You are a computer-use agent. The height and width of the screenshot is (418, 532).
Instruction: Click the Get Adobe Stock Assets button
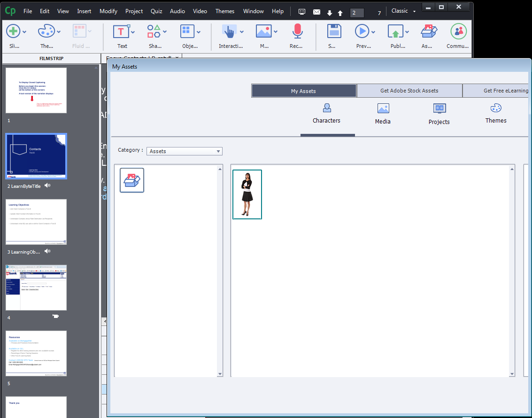click(409, 91)
